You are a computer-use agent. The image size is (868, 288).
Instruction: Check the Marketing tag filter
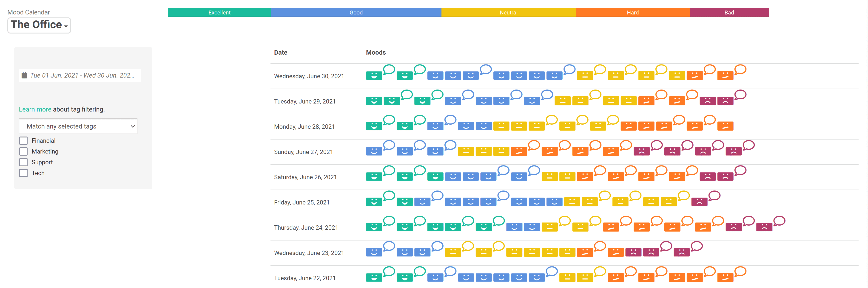click(23, 151)
